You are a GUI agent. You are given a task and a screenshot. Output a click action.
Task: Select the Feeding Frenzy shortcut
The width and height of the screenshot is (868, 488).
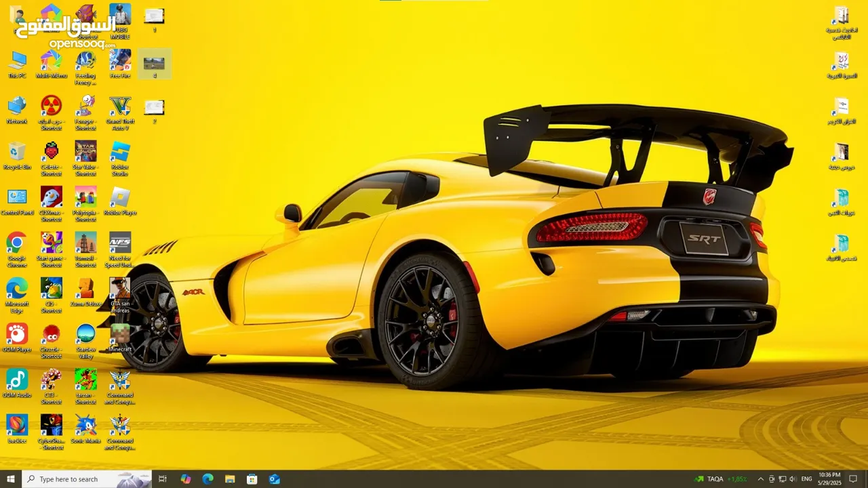pyautogui.click(x=85, y=68)
